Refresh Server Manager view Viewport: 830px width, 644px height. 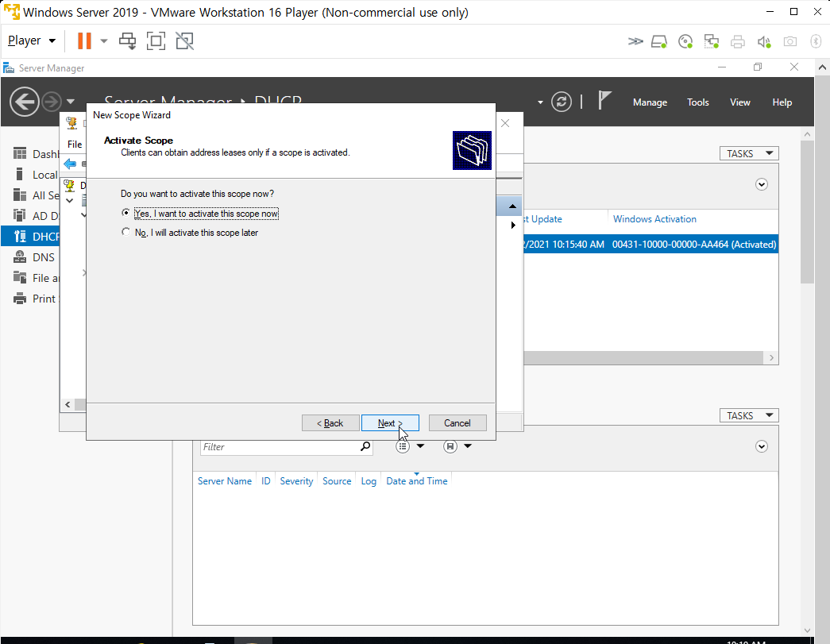[x=561, y=102]
